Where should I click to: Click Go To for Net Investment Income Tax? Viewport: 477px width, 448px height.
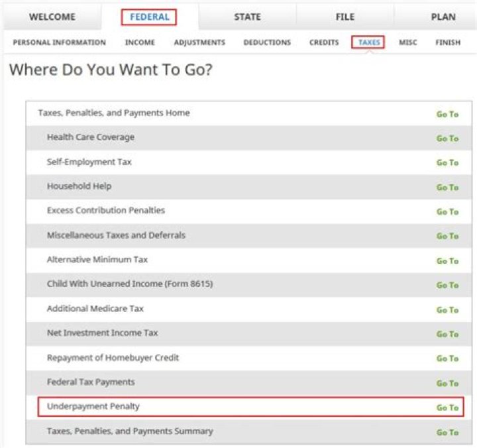(x=447, y=334)
